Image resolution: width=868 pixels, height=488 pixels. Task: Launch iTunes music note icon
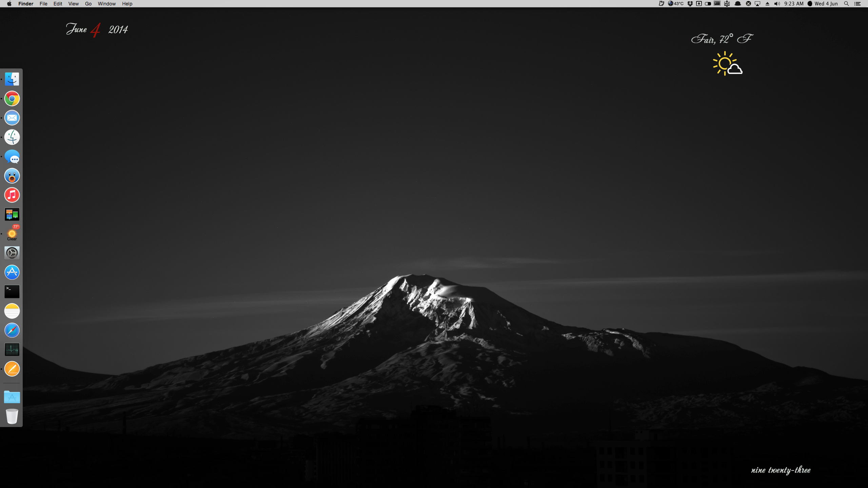pos(12,195)
